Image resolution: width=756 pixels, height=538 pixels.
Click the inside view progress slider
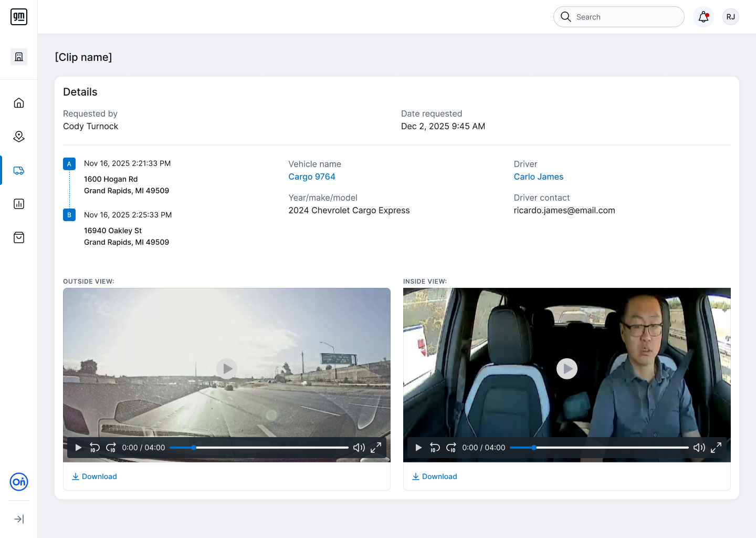pyautogui.click(x=600, y=448)
